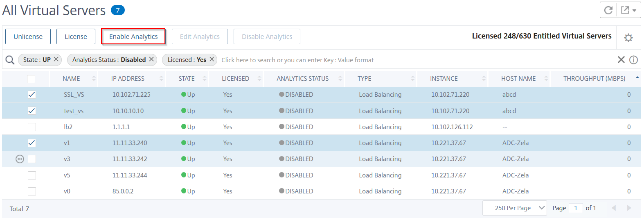Image resolution: width=644 pixels, height=218 pixels.
Task: Remove the Analytics Status Disabled filter
Action: tap(151, 59)
